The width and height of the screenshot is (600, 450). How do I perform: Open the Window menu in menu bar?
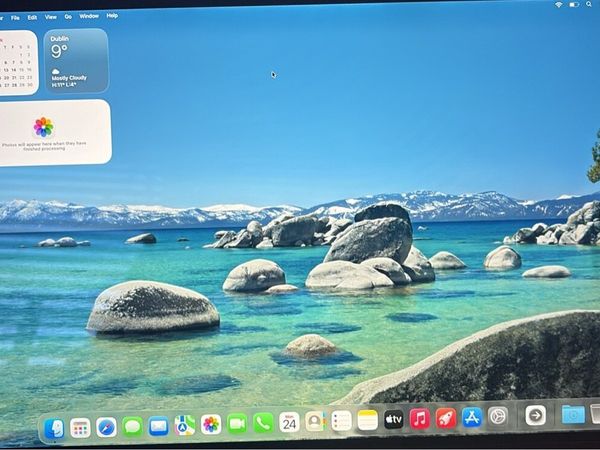(x=89, y=16)
